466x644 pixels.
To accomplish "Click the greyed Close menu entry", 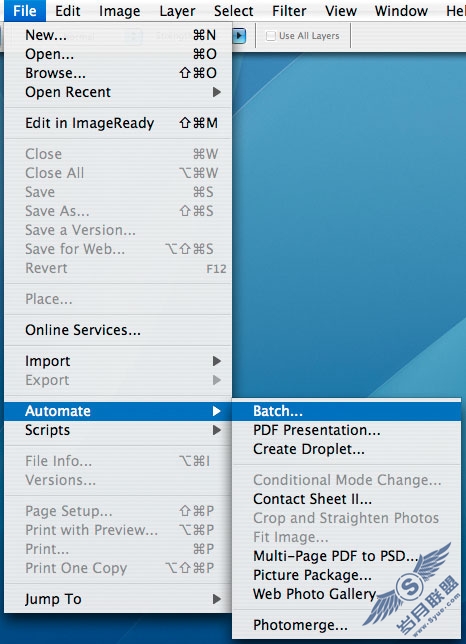I will [x=118, y=154].
